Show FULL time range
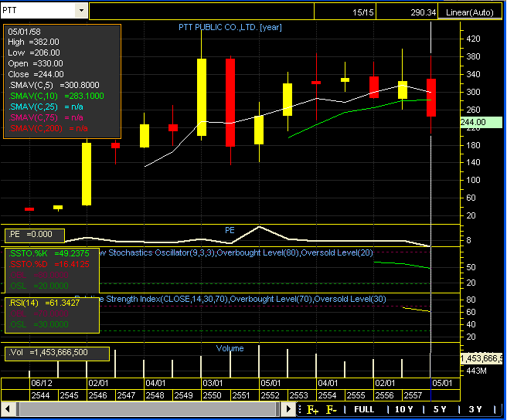 pyautogui.click(x=364, y=409)
